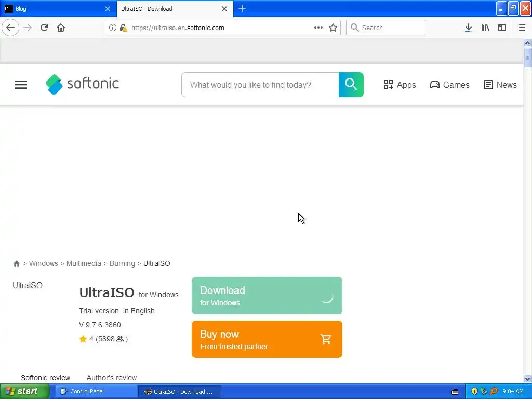532x399 pixels.
Task: Open the Windows Start menu
Action: click(x=24, y=392)
